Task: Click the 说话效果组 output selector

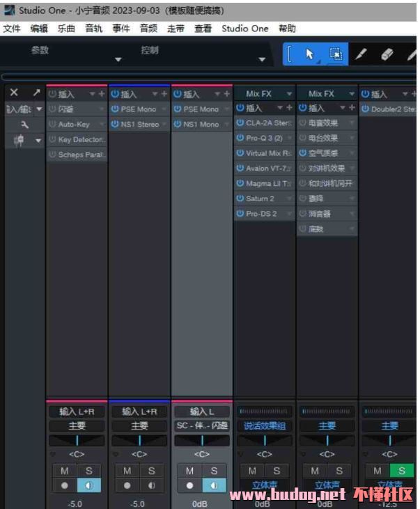Action: click(265, 425)
